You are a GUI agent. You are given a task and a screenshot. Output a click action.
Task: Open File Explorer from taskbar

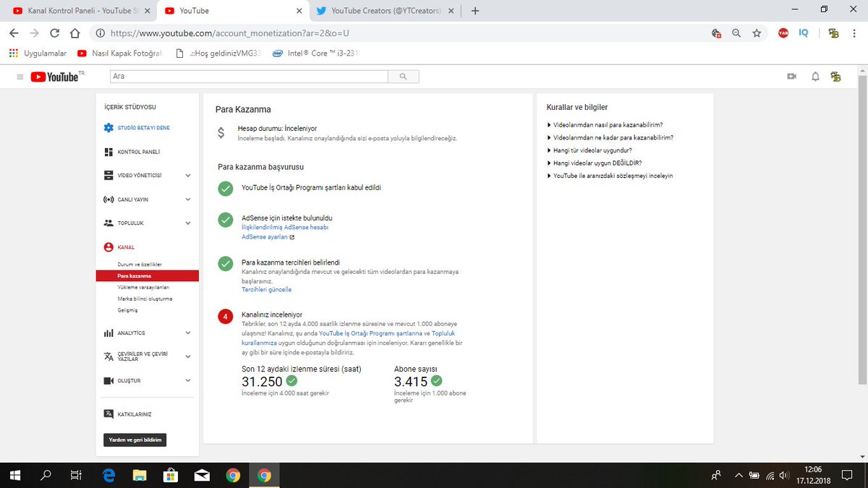[x=140, y=475]
